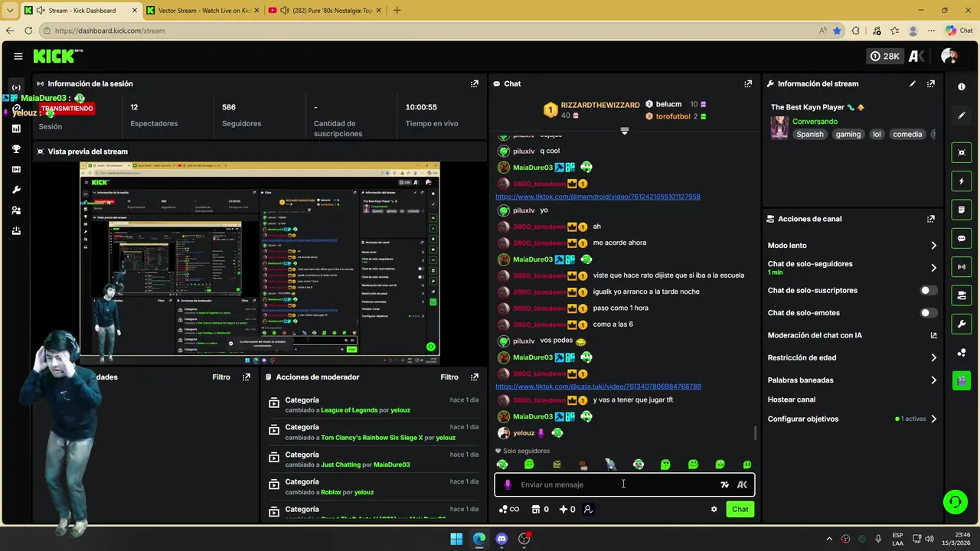
Task: Enable Chat de solo-suscriptores switch
Action: 928,291
